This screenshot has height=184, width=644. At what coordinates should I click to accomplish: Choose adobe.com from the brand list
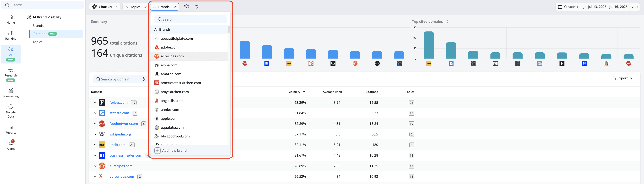point(189,47)
